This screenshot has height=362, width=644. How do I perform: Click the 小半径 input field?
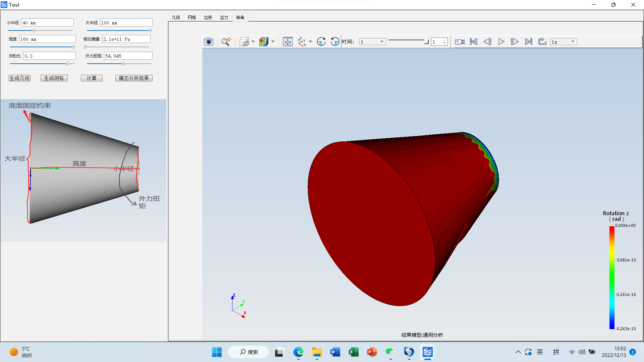(47, 23)
